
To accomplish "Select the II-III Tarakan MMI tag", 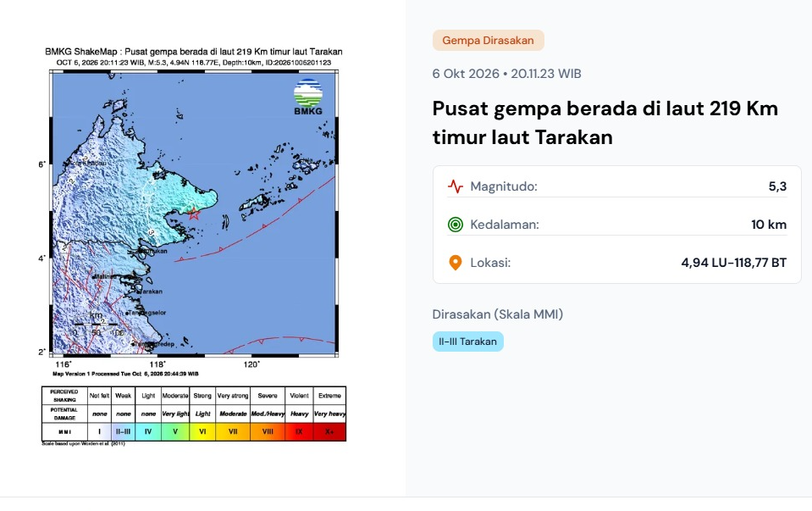I will (467, 342).
